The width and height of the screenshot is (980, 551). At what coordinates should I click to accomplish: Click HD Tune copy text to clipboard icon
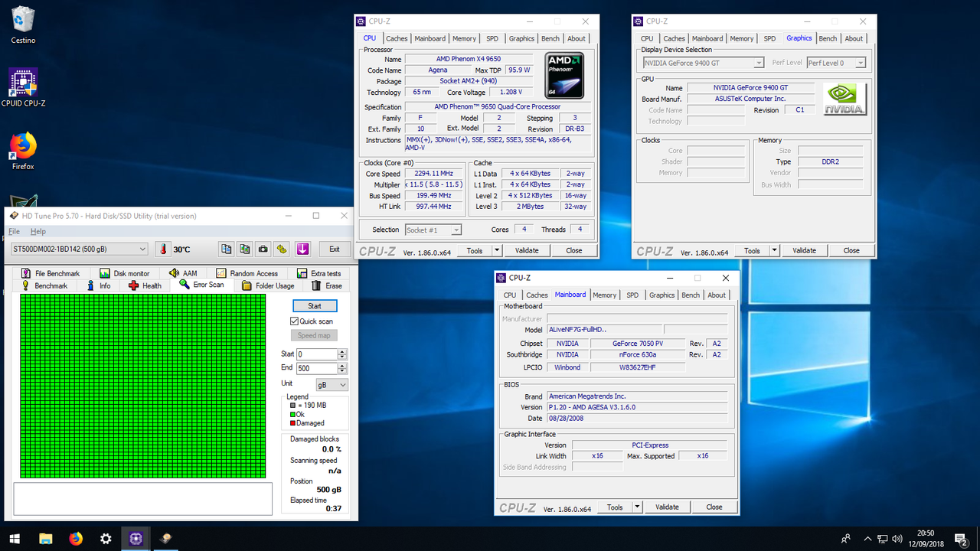(226, 249)
